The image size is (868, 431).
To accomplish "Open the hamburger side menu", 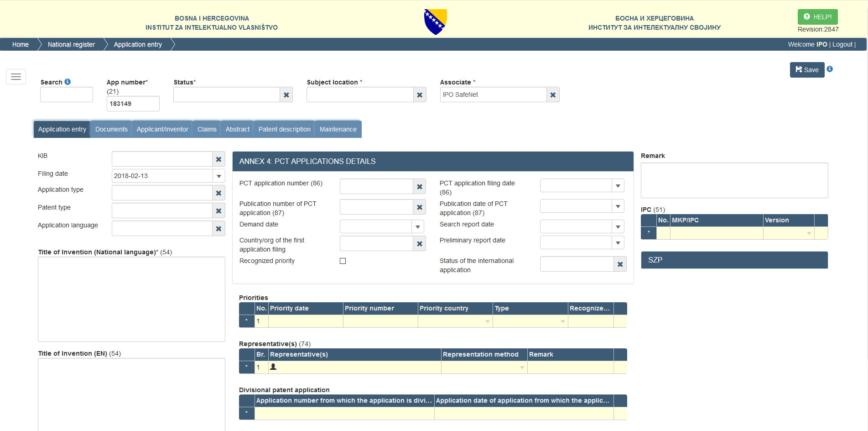I will [16, 77].
